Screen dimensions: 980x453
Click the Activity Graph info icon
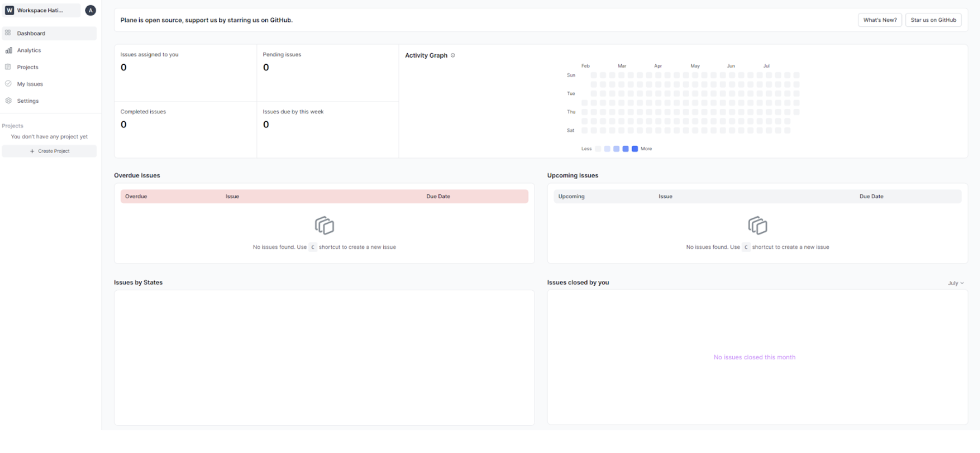tap(453, 56)
